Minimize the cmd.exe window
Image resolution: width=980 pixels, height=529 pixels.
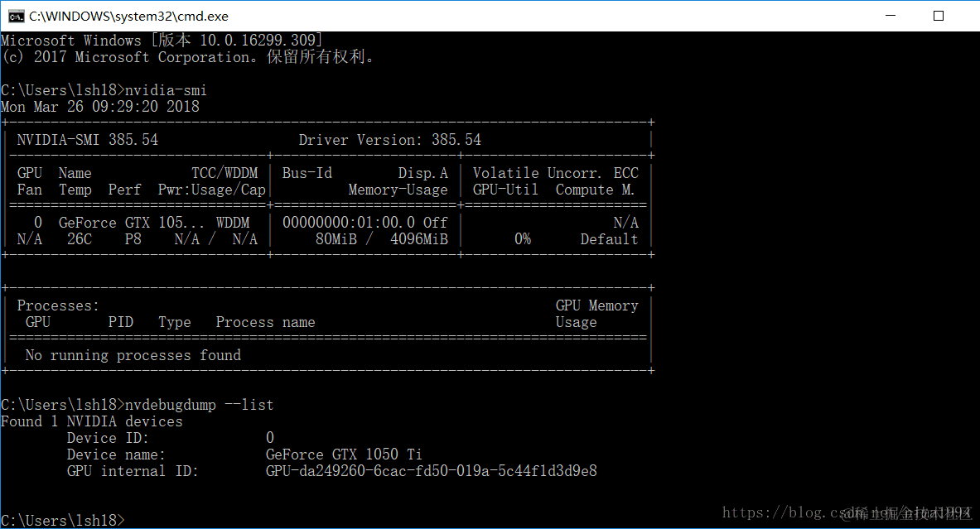(891, 16)
